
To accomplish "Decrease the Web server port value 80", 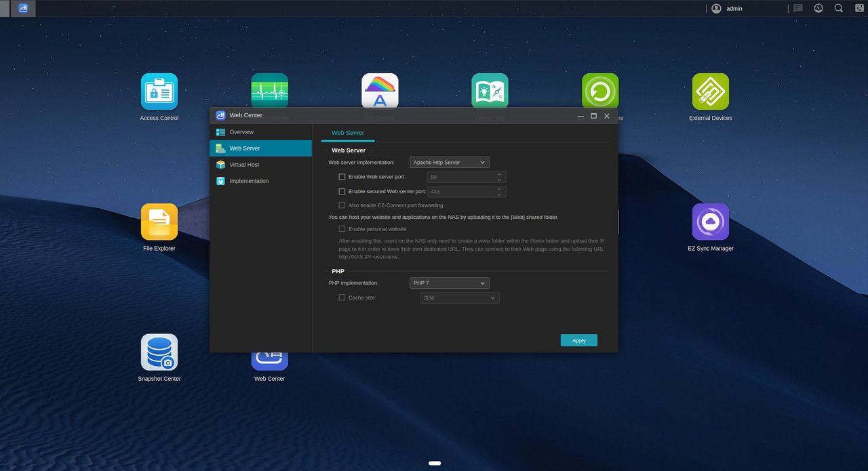I will tap(500, 180).
